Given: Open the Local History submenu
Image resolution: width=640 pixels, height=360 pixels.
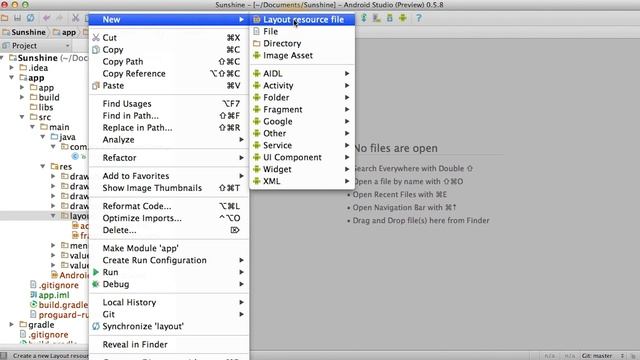Looking at the screenshot, I should point(169,302).
